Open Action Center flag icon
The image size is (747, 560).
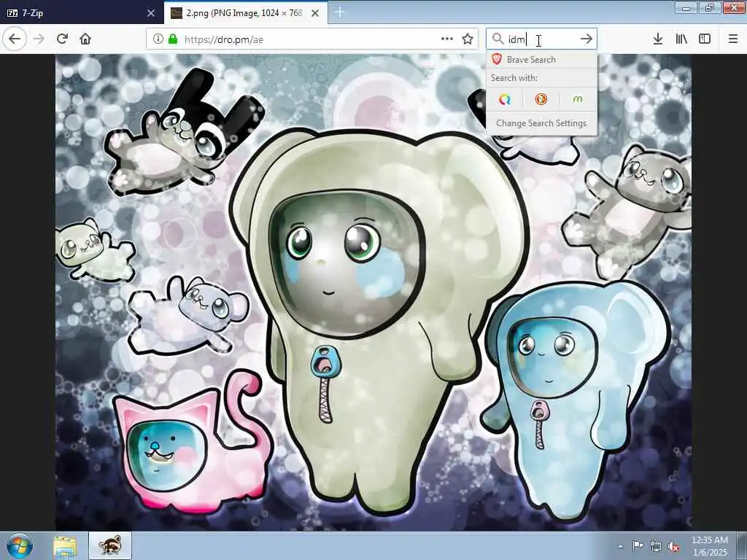click(637, 545)
